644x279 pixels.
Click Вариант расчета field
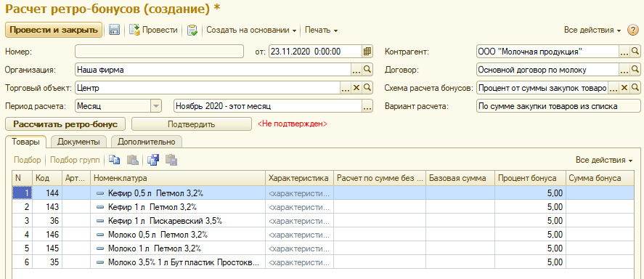(558, 105)
